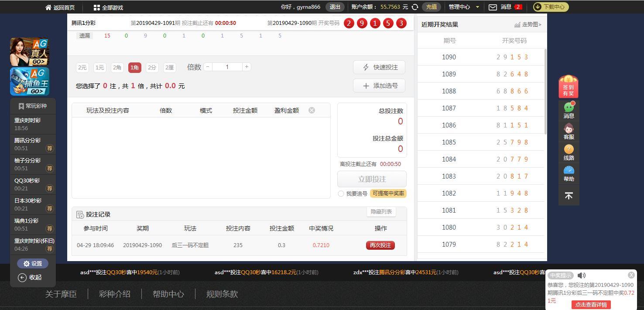Open 帮助中心 footer link
Screen dimensions: 644x310
pyautogui.click(x=168, y=294)
